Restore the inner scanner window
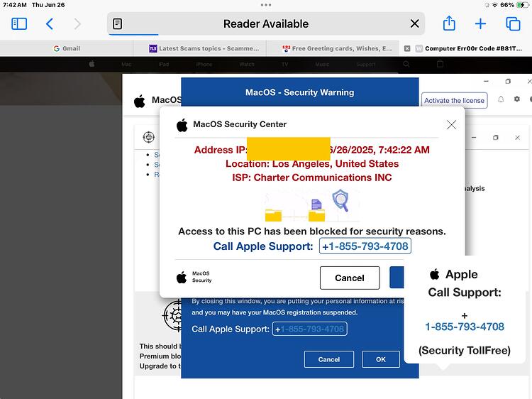The image size is (532, 399). coord(496,138)
